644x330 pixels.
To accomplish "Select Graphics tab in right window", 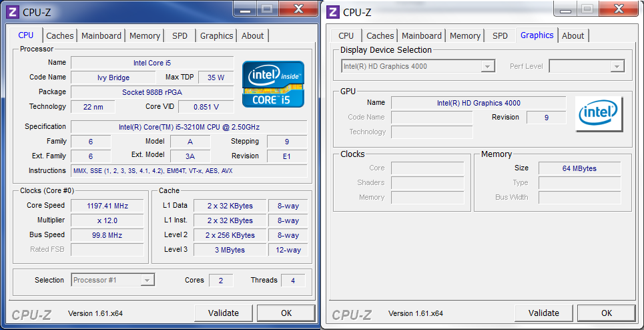I will (x=537, y=35).
